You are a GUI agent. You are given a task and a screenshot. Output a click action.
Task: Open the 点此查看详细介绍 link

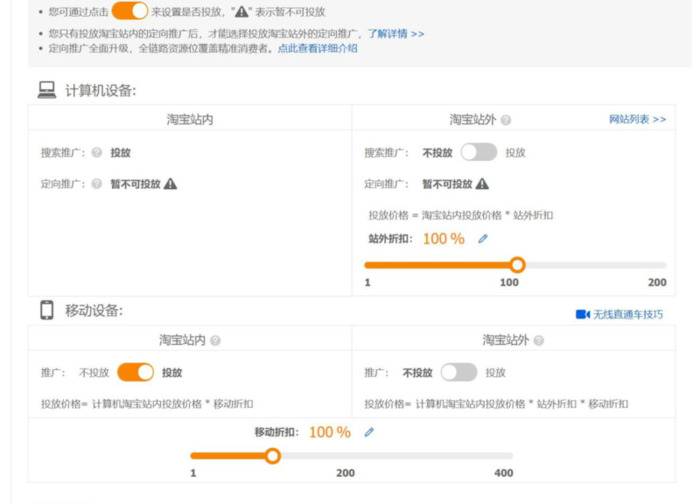point(317,49)
